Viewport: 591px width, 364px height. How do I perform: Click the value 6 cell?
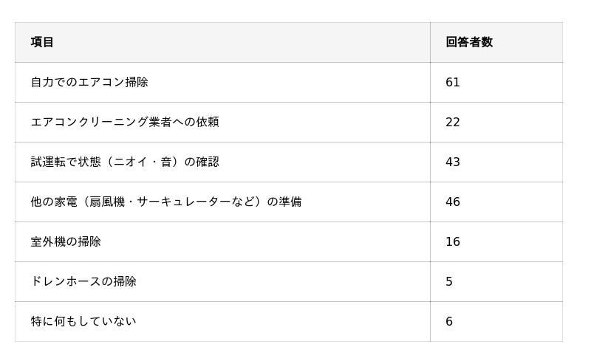click(x=449, y=322)
